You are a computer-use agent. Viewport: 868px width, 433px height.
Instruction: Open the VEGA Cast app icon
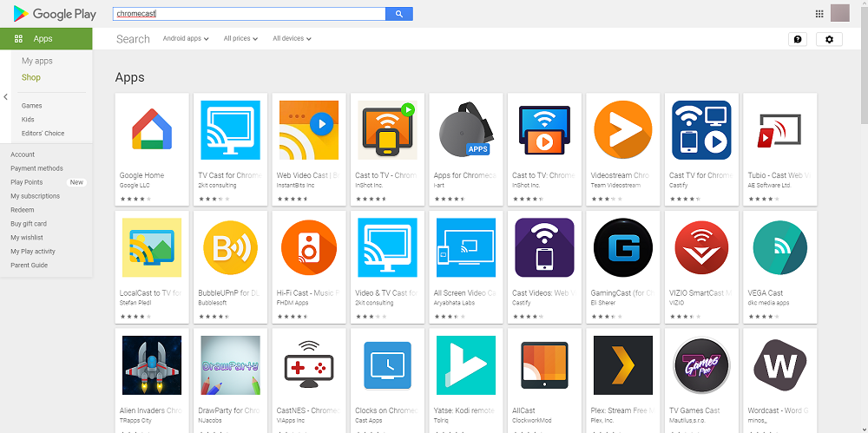pyautogui.click(x=780, y=247)
